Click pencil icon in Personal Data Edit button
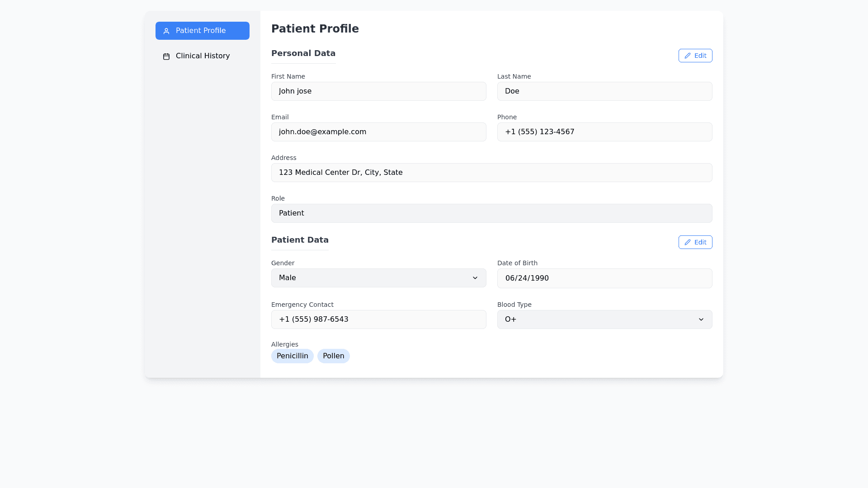Screen dimensions: 868x488 (x=688, y=56)
